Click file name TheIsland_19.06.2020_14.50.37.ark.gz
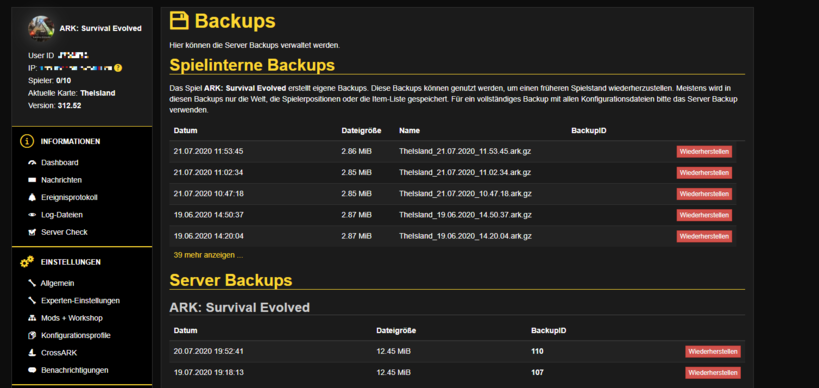This screenshot has height=388, width=819. coord(465,215)
